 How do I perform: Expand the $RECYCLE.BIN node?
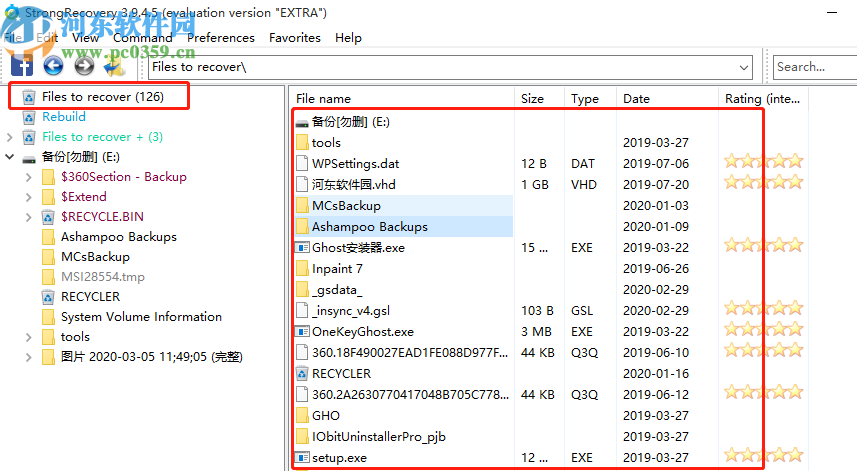28,217
